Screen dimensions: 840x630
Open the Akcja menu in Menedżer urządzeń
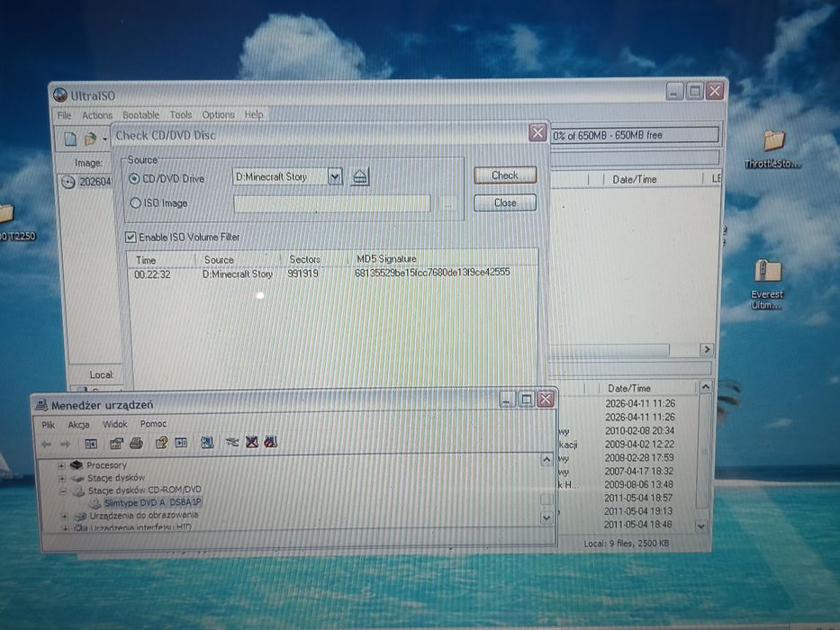(x=78, y=424)
